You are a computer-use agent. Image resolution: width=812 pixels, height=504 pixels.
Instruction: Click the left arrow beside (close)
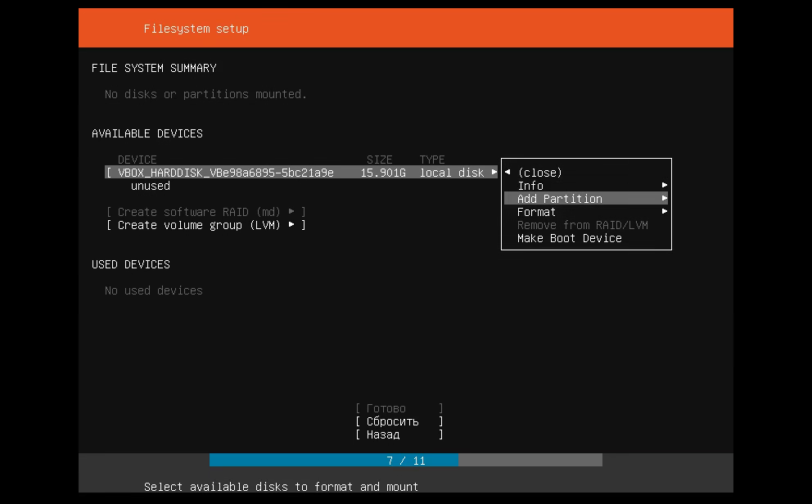[508, 173]
